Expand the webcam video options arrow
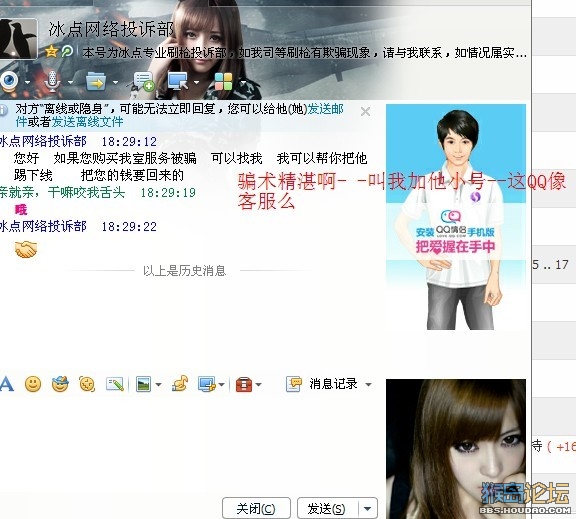The image size is (576, 519). point(28,82)
